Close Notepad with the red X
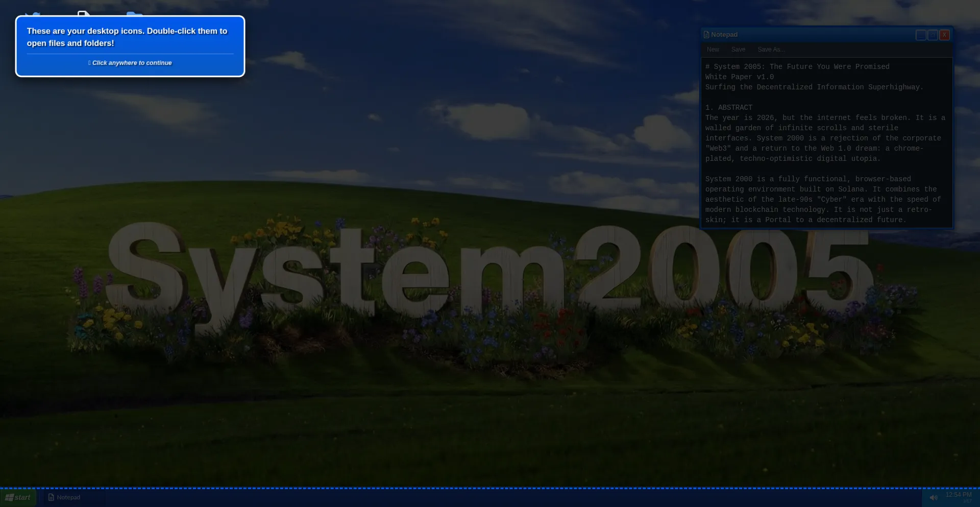980x507 pixels. pyautogui.click(x=945, y=35)
